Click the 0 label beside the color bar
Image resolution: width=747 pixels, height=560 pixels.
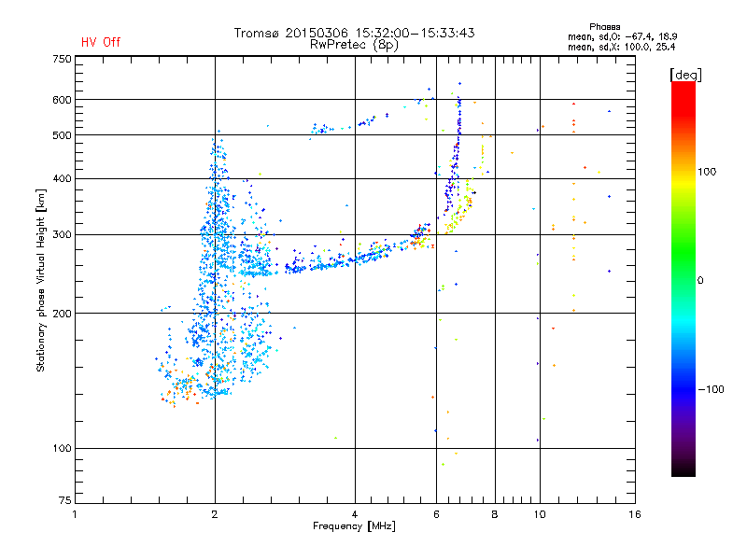700,281
